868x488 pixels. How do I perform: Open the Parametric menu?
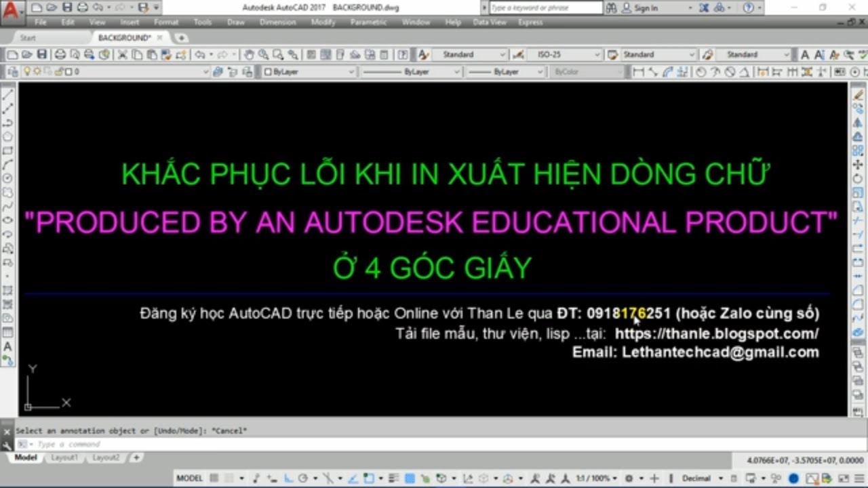pyautogui.click(x=368, y=22)
